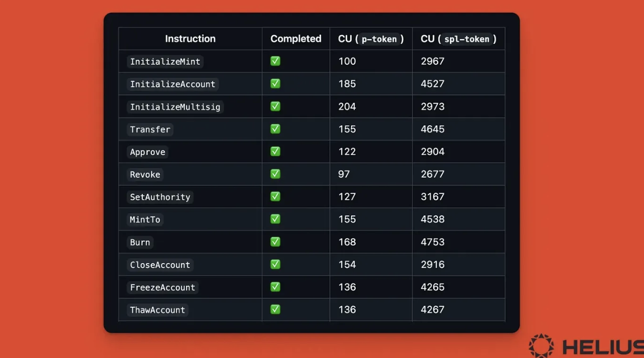The height and width of the screenshot is (358, 644).
Task: Select the ThawAccount instruction label
Action: (158, 310)
